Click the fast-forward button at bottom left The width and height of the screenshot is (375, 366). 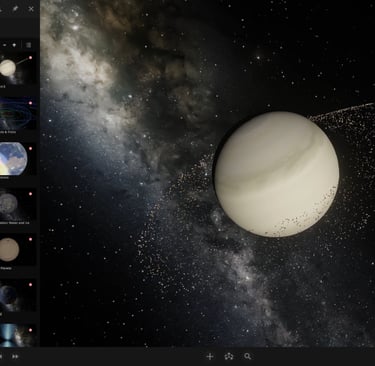[15, 356]
